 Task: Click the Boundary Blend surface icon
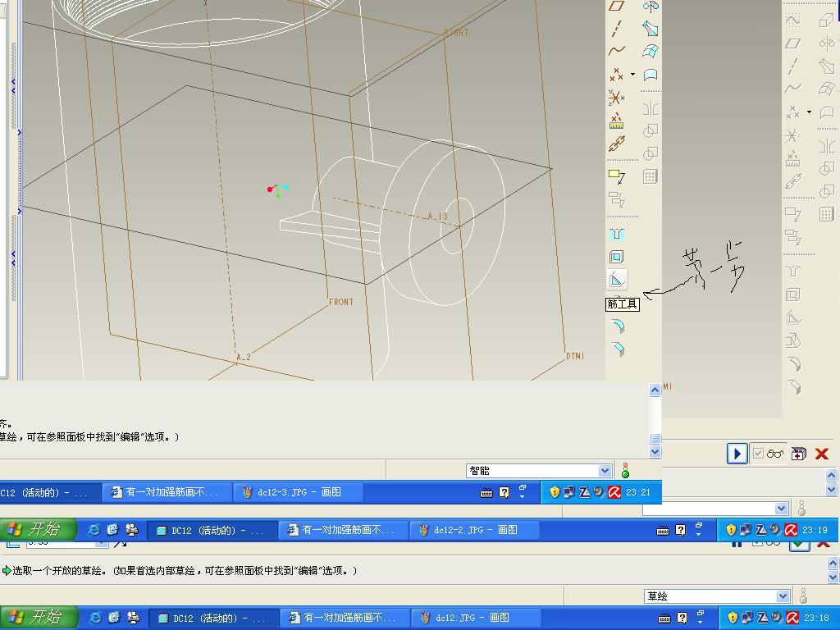click(651, 51)
